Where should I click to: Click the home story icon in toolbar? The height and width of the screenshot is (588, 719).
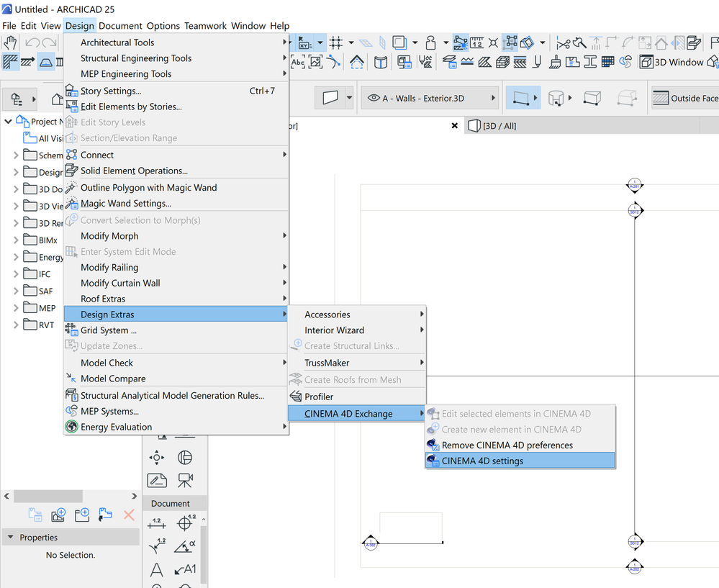tap(356, 62)
